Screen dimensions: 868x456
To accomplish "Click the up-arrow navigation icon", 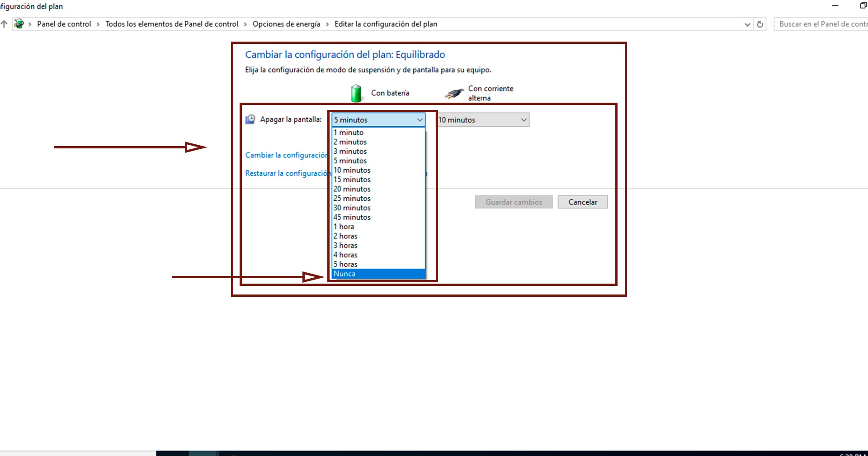I will 4,24.
